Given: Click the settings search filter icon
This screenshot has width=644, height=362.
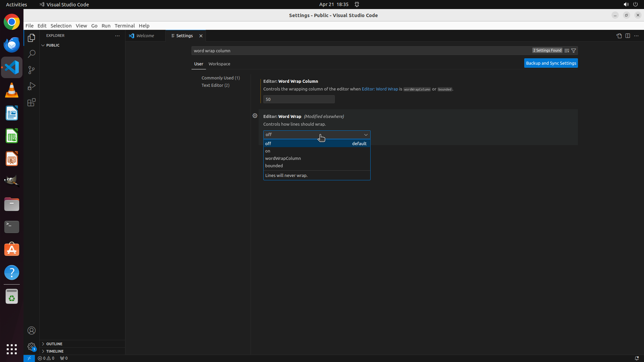Looking at the screenshot, I should [574, 51].
